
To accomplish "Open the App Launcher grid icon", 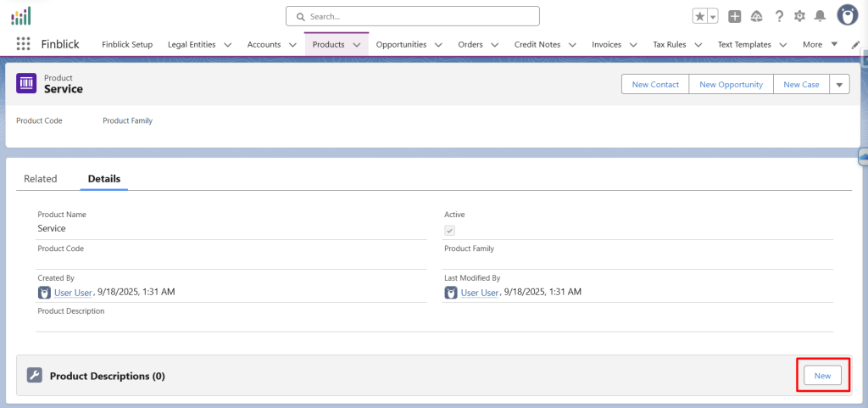I will point(23,44).
